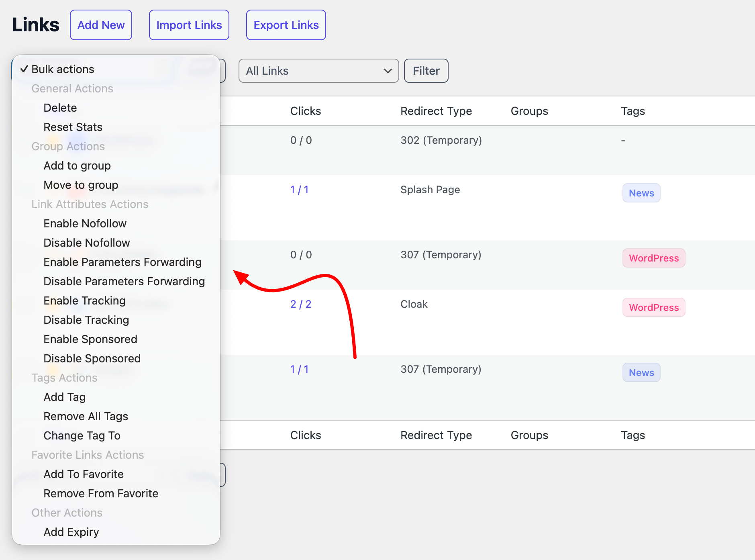The height and width of the screenshot is (560, 755).
Task: Select Enable Sponsored action
Action: 90,339
